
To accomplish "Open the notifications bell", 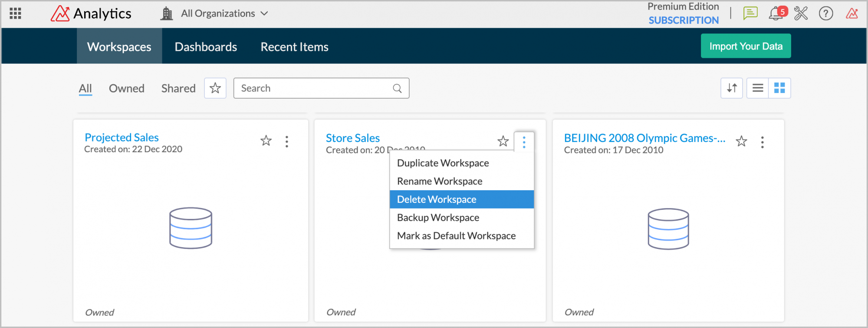I will (x=776, y=14).
